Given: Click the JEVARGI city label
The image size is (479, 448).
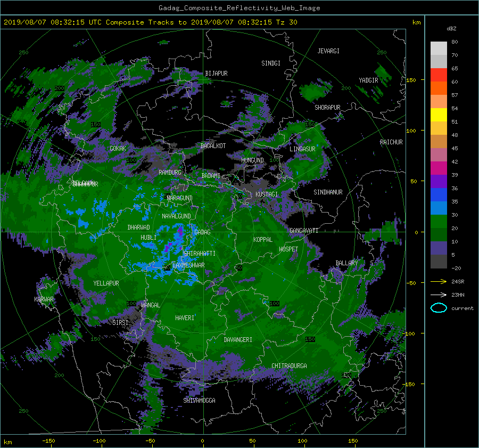Looking at the screenshot, I should click(x=328, y=51).
